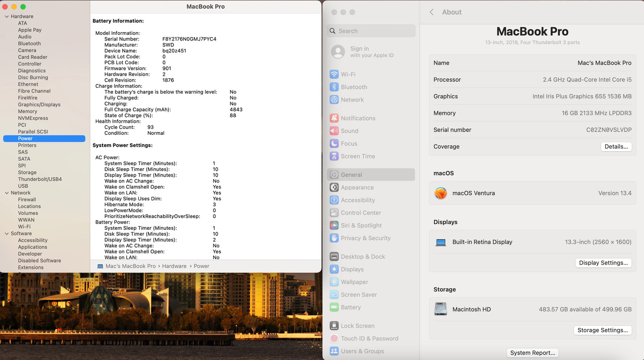This screenshot has width=644, height=360.
Task: Open Privacy & Security settings pane
Action: pos(365,238)
